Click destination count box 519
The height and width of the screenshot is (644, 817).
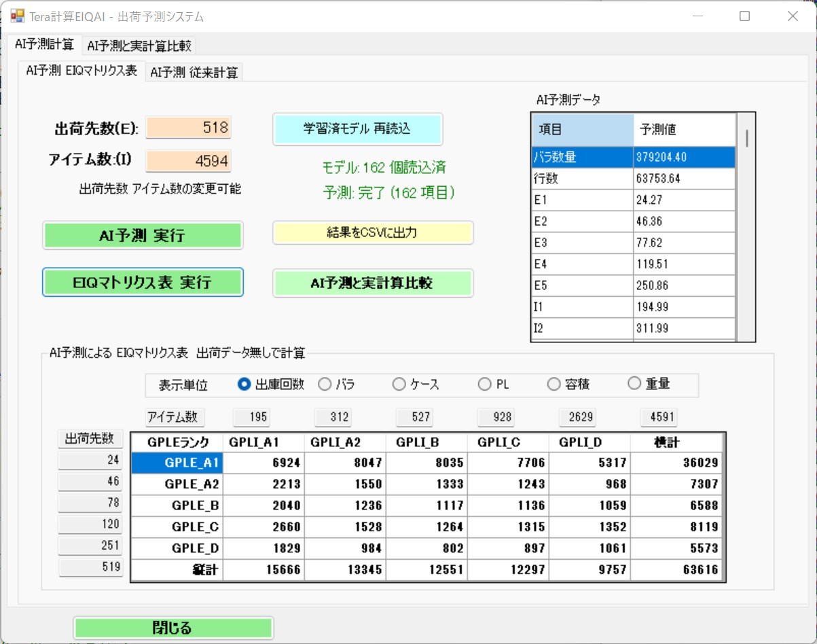[90, 567]
